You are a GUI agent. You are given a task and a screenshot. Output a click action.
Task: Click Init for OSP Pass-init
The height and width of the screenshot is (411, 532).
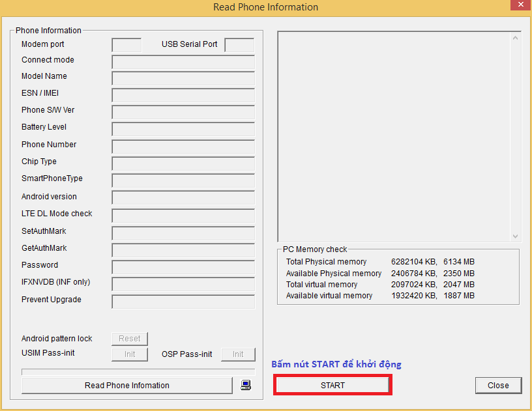click(238, 354)
